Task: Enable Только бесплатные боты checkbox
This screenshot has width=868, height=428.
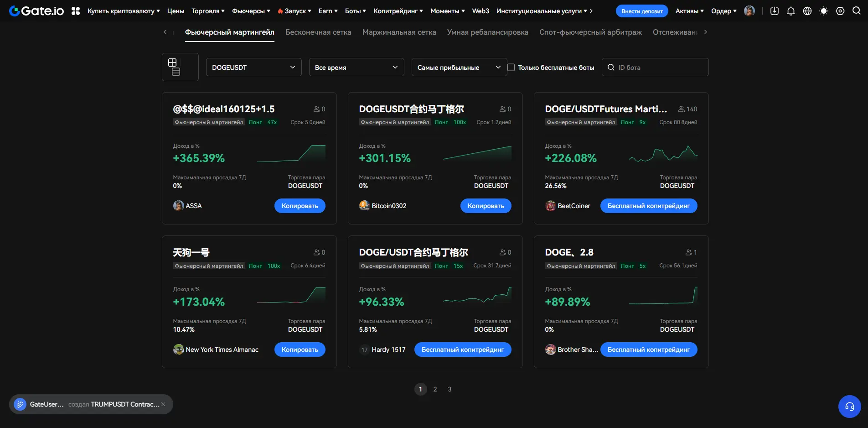Action: coord(511,67)
